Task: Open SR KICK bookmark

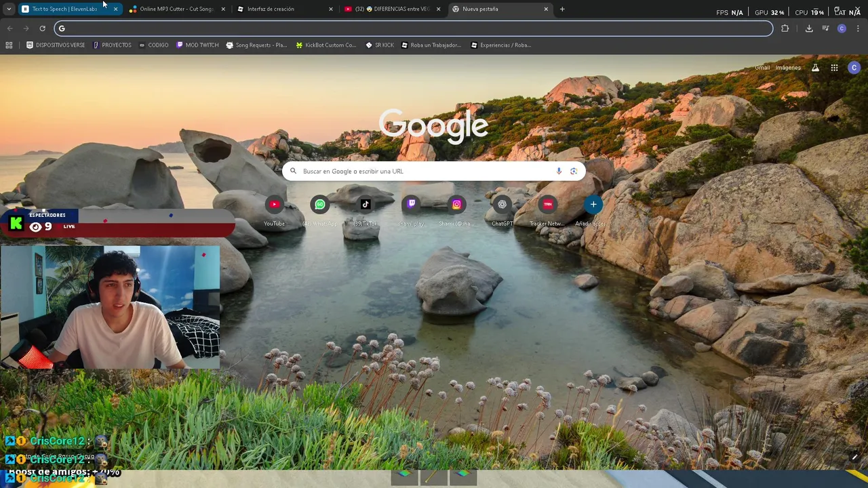Action: click(x=380, y=45)
